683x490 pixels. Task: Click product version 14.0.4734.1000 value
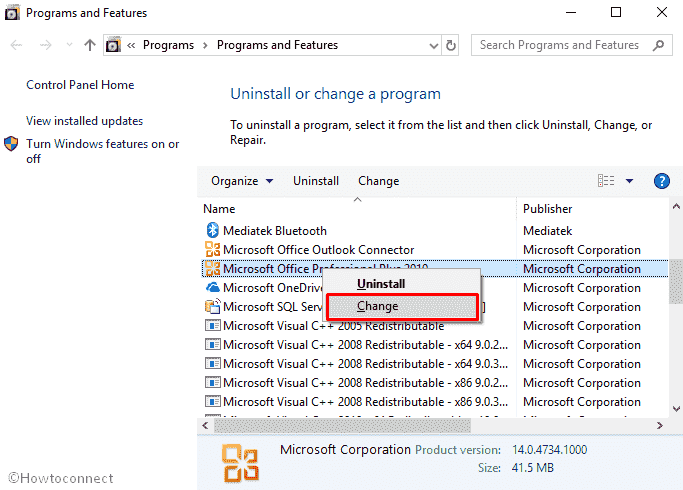[549, 449]
